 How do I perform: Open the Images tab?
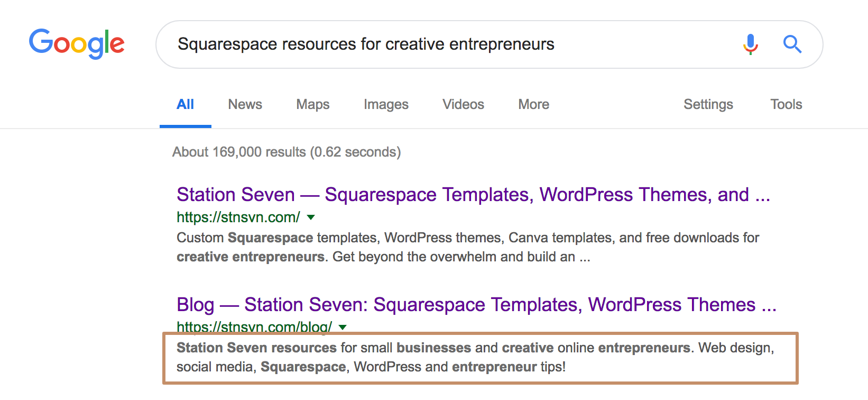(x=386, y=105)
